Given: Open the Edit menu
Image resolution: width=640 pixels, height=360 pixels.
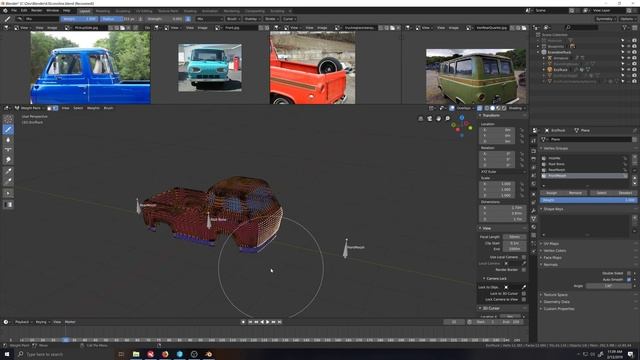Looking at the screenshot, I should pos(24,11).
